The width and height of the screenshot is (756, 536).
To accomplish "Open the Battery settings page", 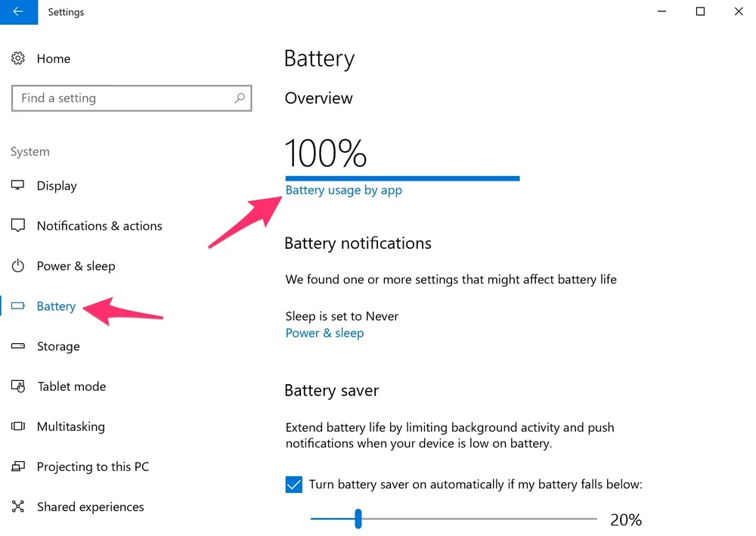I will pos(56,306).
